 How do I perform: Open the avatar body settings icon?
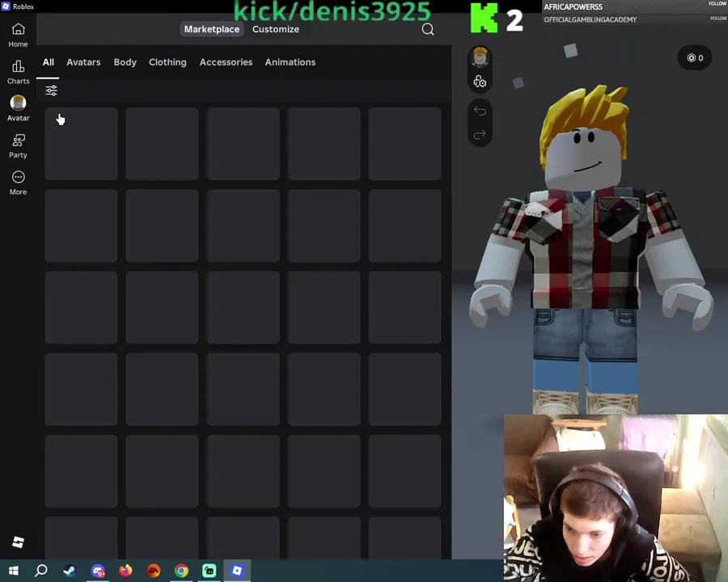[480, 82]
